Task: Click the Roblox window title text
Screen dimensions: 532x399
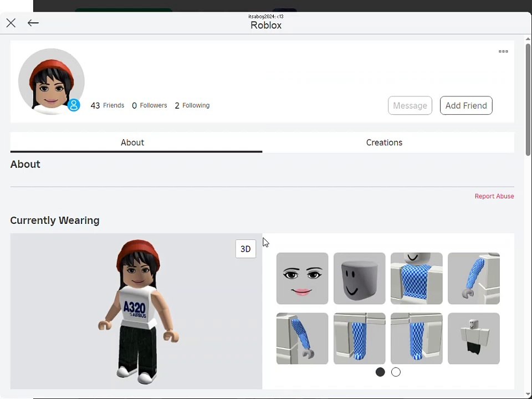Action: (266, 25)
